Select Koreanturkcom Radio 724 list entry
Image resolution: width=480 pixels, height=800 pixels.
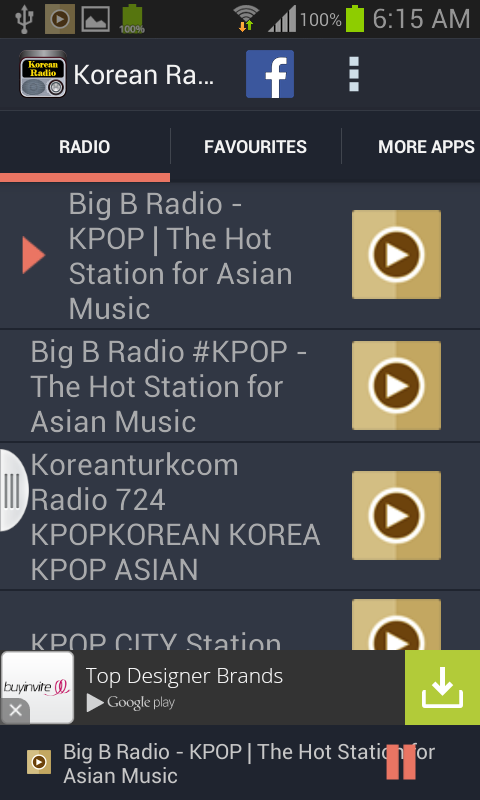pos(175,517)
